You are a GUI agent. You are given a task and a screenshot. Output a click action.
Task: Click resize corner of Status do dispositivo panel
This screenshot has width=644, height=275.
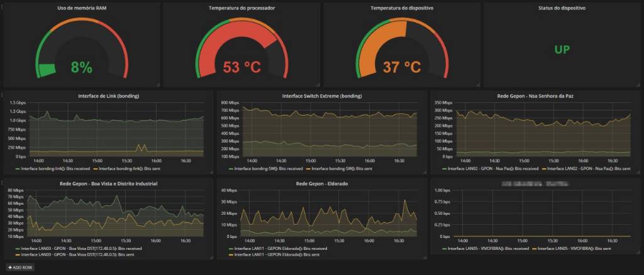click(638, 85)
